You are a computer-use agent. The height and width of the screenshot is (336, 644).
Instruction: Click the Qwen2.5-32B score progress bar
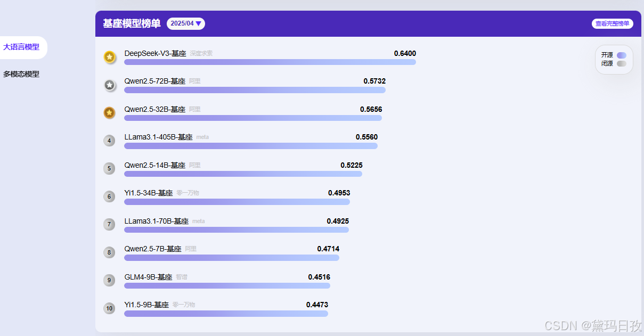(253, 118)
